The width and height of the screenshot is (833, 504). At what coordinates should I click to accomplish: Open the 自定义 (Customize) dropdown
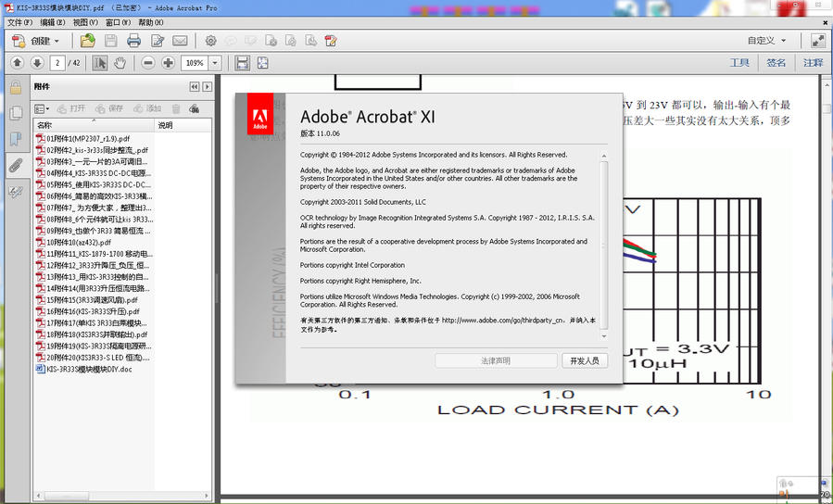[767, 41]
